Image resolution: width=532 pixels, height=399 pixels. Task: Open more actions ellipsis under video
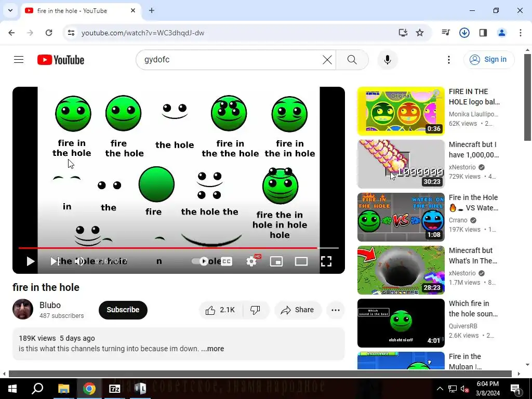coord(336,310)
